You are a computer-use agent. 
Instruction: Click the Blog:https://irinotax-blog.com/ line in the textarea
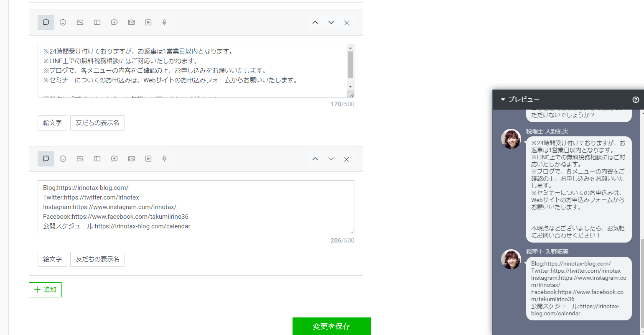86,188
